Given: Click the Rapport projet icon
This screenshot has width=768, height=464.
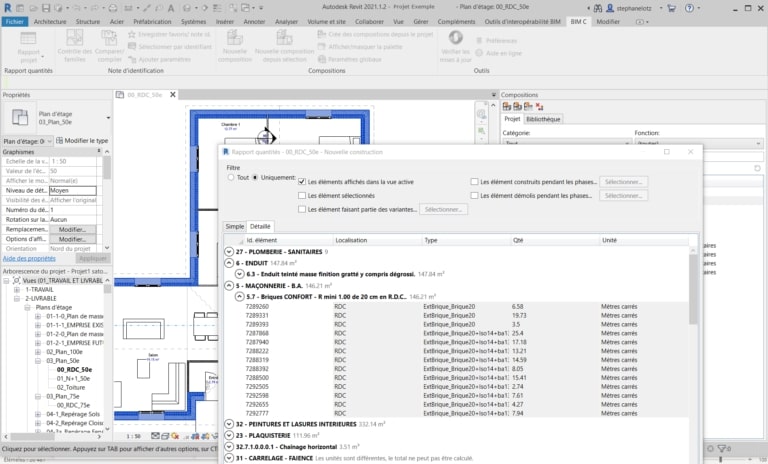Looking at the screenshot, I should 27,39.
